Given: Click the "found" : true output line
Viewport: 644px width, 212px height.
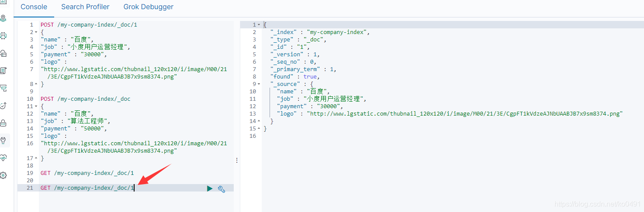Looking at the screenshot, I should [294, 77].
